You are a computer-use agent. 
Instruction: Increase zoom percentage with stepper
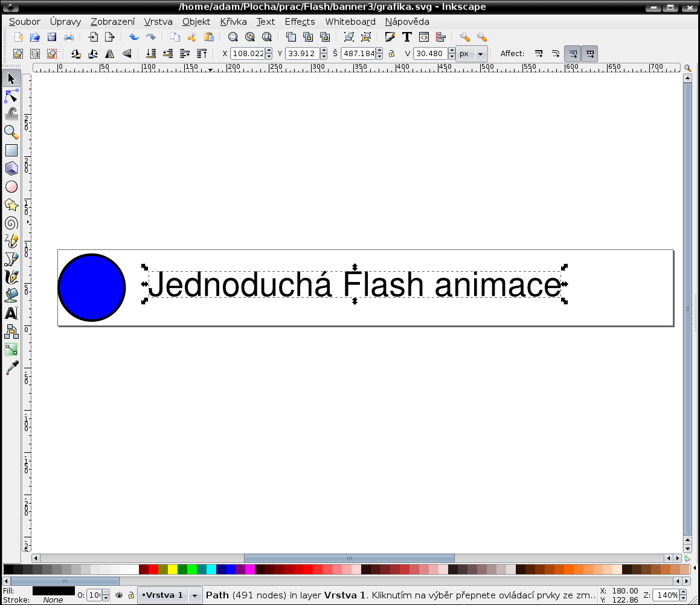(682, 592)
